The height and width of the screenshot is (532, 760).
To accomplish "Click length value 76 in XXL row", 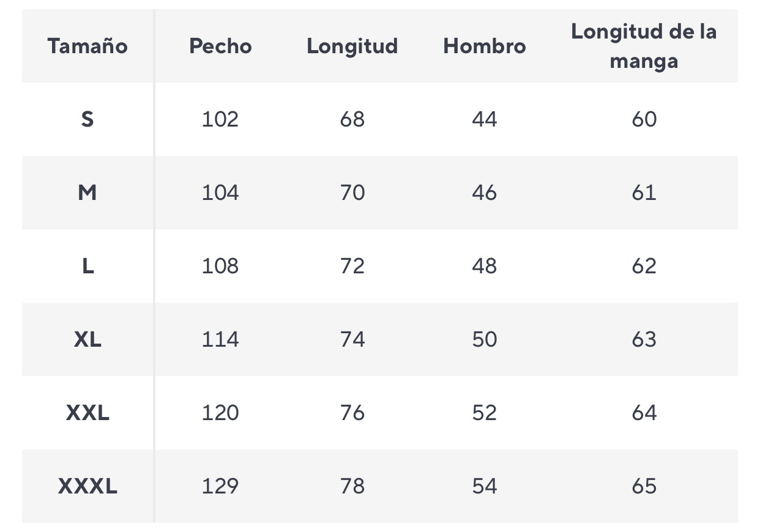I will 352,413.
